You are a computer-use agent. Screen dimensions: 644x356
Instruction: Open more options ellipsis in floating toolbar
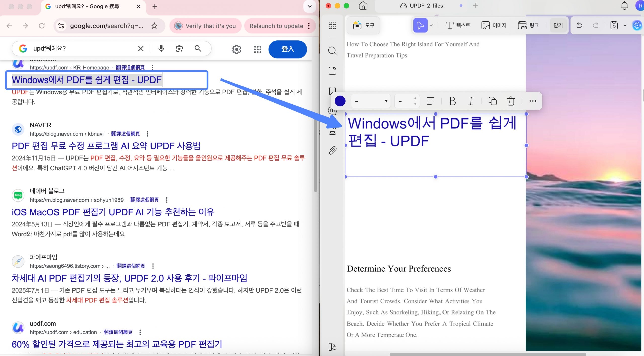[533, 101]
